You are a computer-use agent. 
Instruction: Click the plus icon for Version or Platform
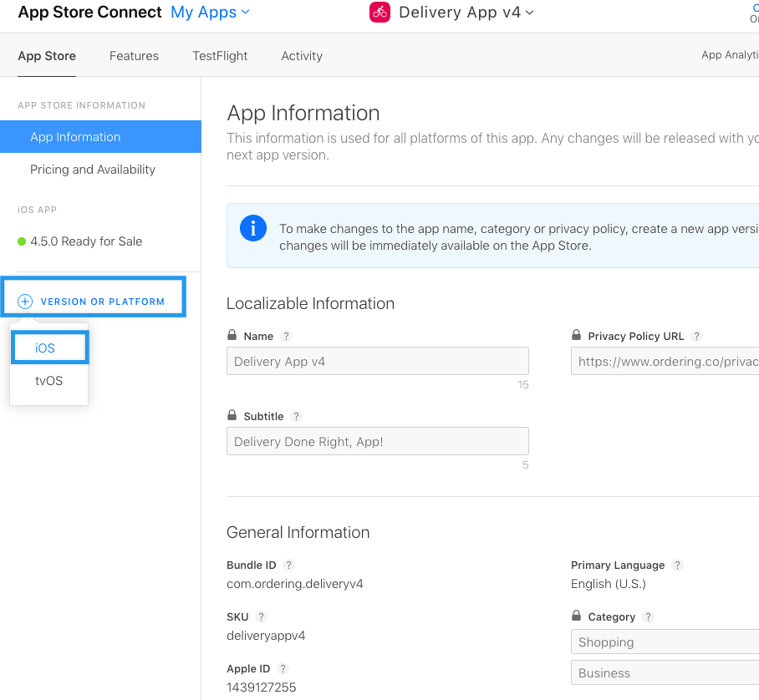pos(25,302)
